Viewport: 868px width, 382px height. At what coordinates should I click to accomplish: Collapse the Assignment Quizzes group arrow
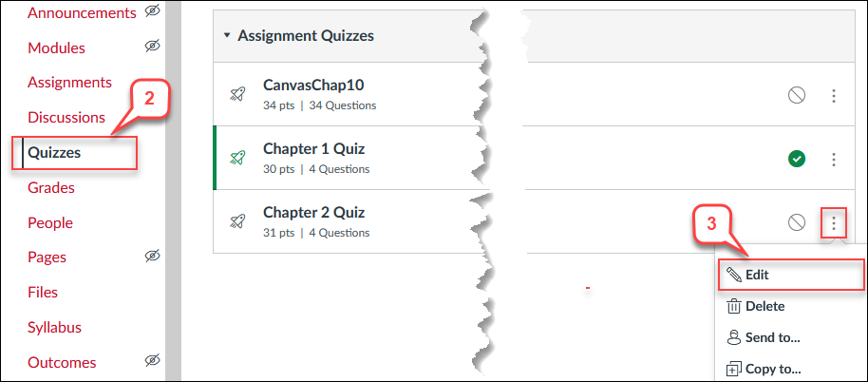point(226,36)
